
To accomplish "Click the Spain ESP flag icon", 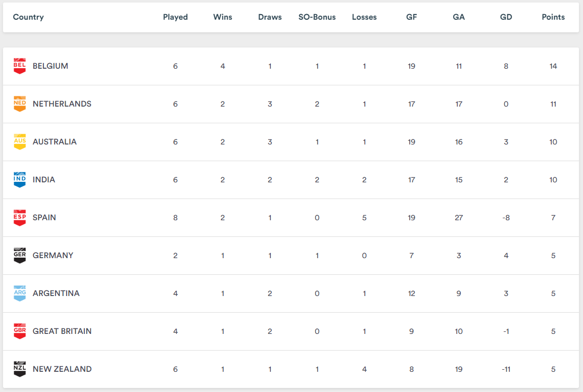I will point(20,218).
